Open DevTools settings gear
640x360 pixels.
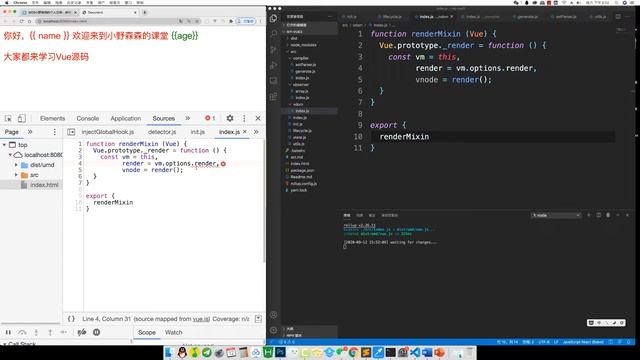pyautogui.click(x=230, y=118)
